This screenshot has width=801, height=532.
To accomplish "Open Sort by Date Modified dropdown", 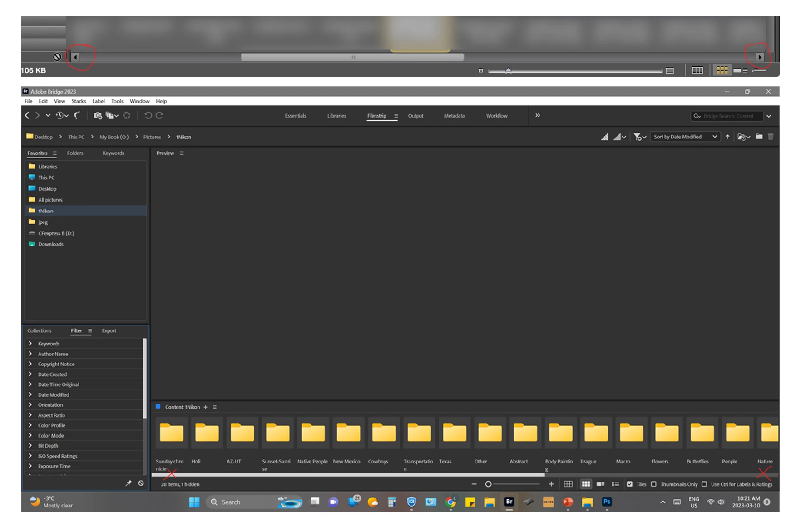I will [x=686, y=137].
